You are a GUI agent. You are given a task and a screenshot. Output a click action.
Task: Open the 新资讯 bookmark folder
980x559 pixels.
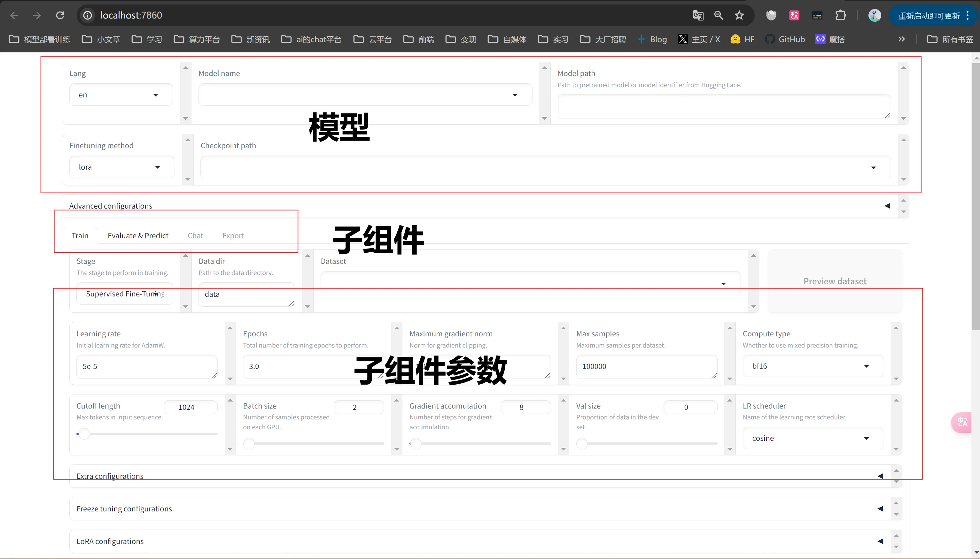[251, 39]
